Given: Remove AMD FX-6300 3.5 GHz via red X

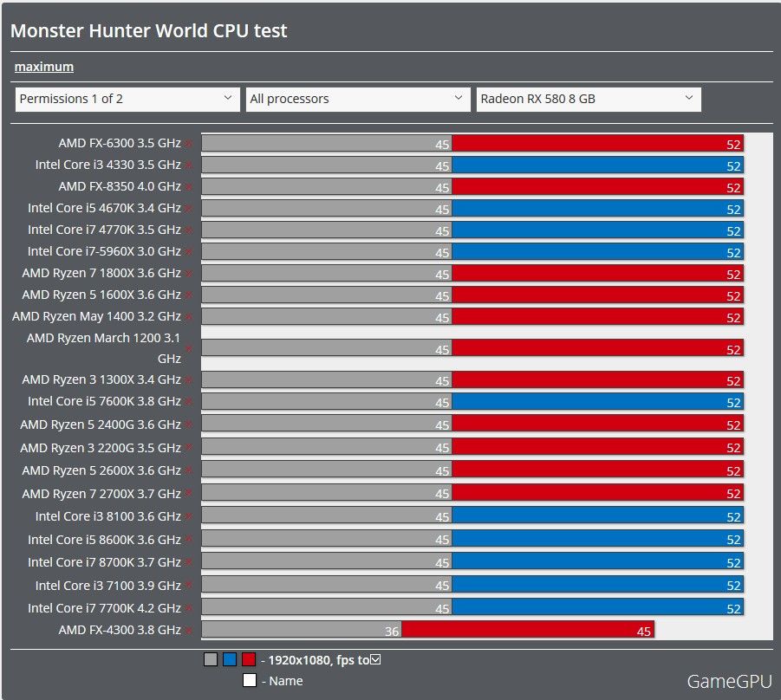Looking at the screenshot, I should (x=189, y=144).
